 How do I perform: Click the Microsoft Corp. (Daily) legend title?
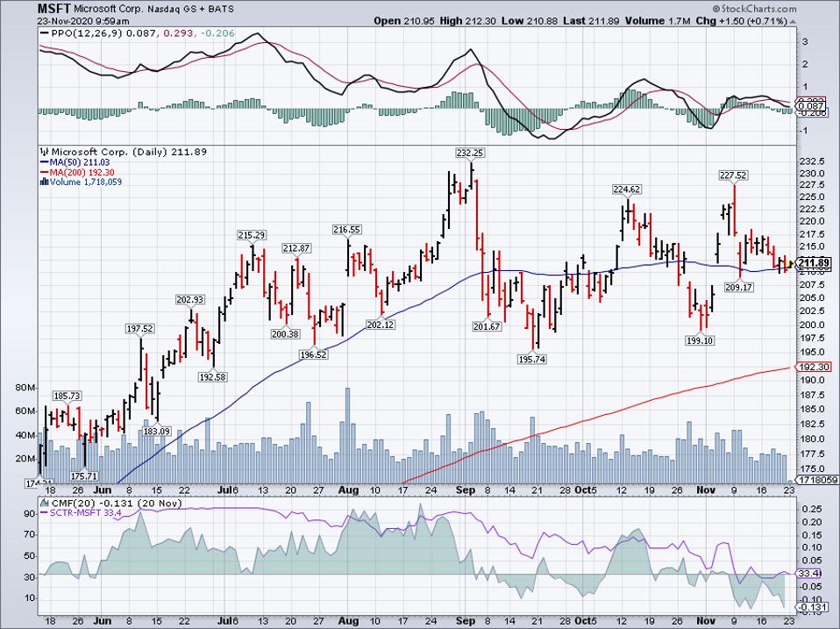tap(124, 152)
